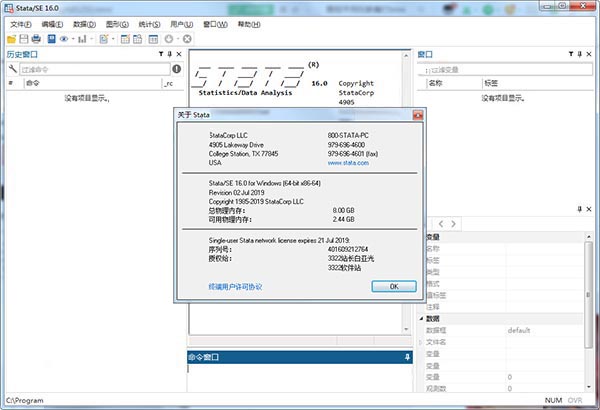Open the www.stata.com link
600x410 pixels.
[x=349, y=162]
